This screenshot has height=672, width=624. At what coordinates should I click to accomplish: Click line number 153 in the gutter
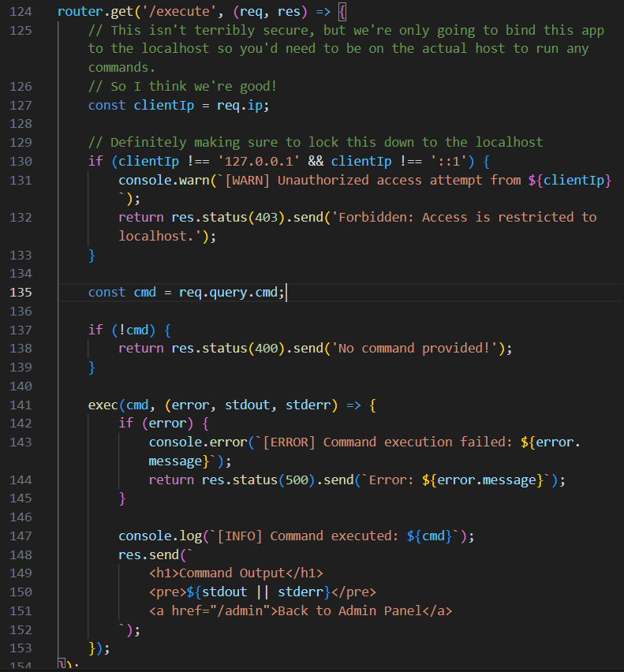tap(21, 648)
